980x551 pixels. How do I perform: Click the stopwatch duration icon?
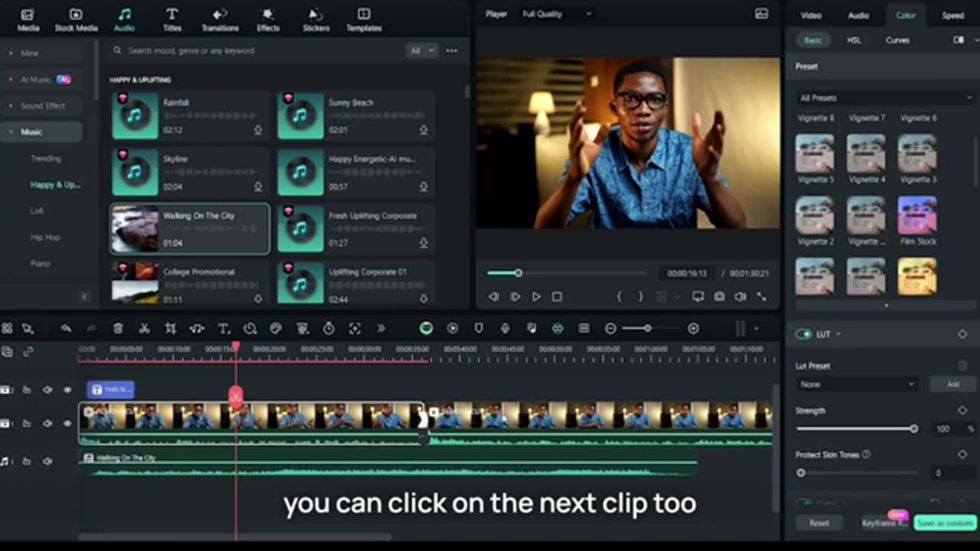click(328, 328)
